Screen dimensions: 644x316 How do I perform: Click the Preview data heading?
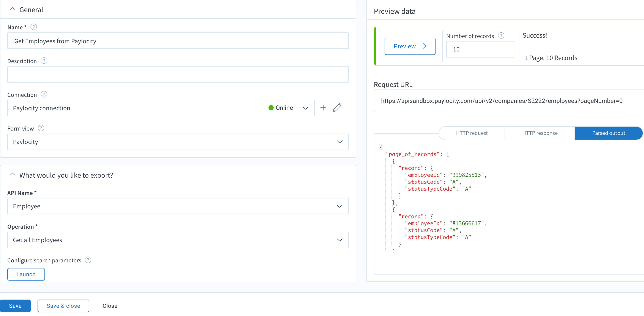tap(395, 11)
